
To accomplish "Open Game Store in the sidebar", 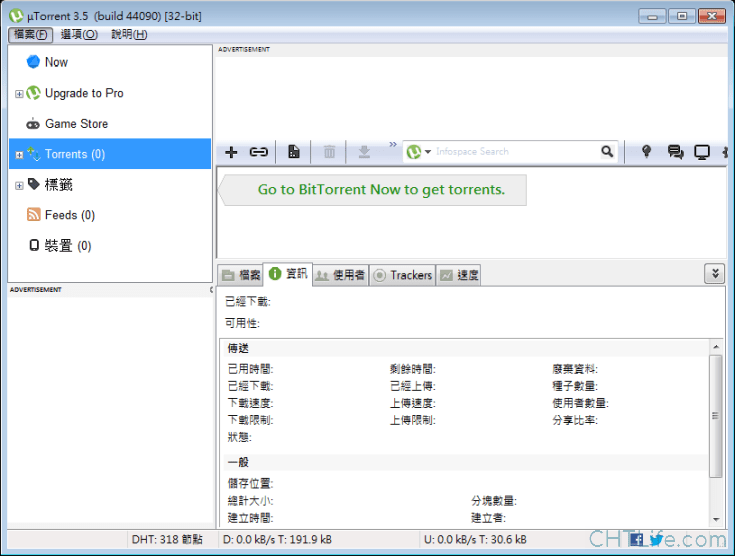I will pos(76,124).
